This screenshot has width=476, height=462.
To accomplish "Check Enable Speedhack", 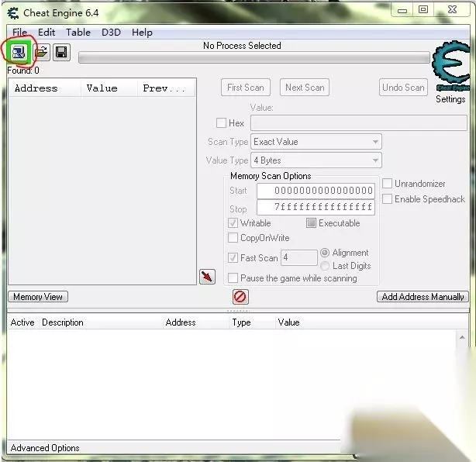I will (387, 199).
